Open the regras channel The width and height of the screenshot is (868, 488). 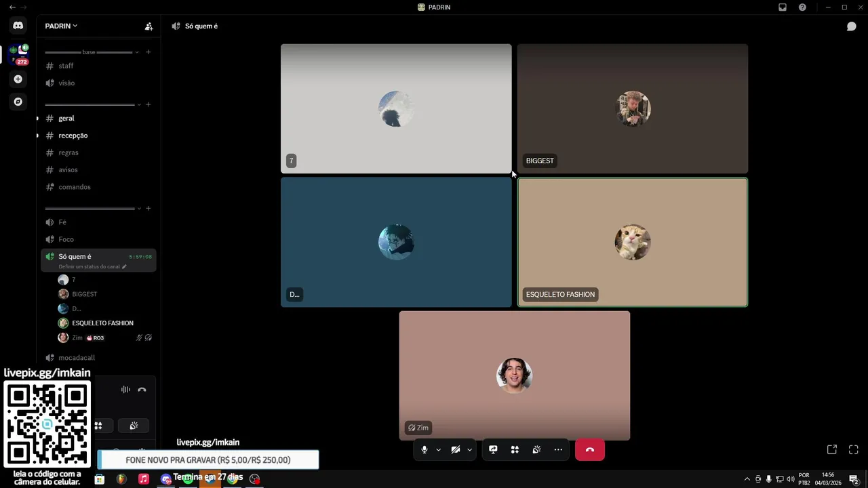[x=98, y=152]
